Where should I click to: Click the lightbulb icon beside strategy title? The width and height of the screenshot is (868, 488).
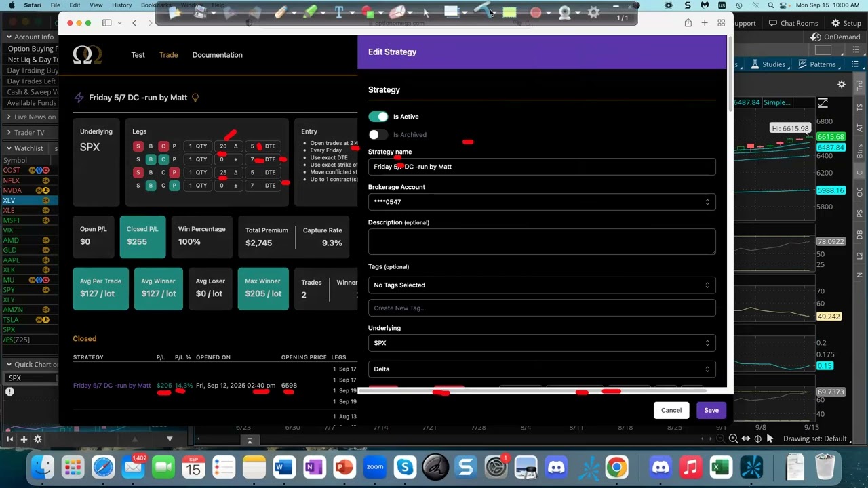pyautogui.click(x=195, y=98)
